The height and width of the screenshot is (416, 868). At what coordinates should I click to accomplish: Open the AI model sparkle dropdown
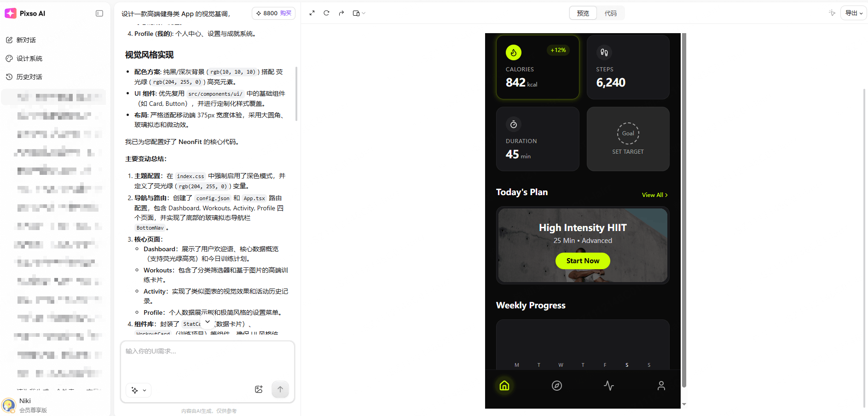click(x=139, y=390)
